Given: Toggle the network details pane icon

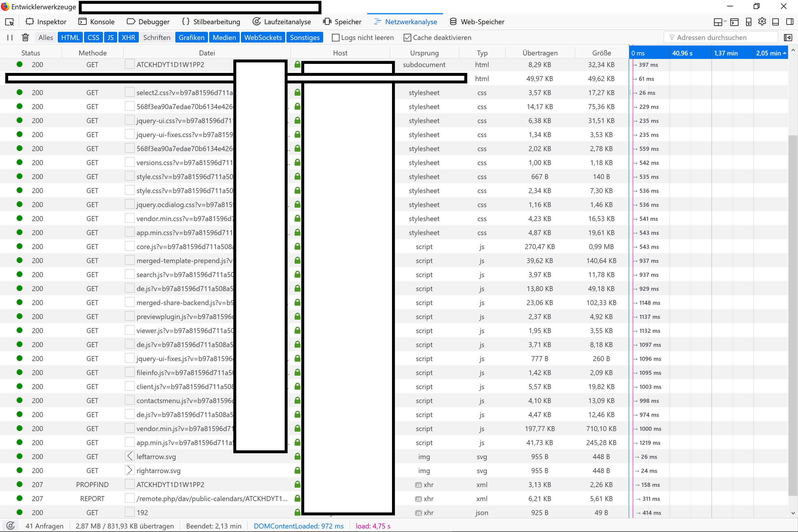Looking at the screenshot, I should pos(788,38).
